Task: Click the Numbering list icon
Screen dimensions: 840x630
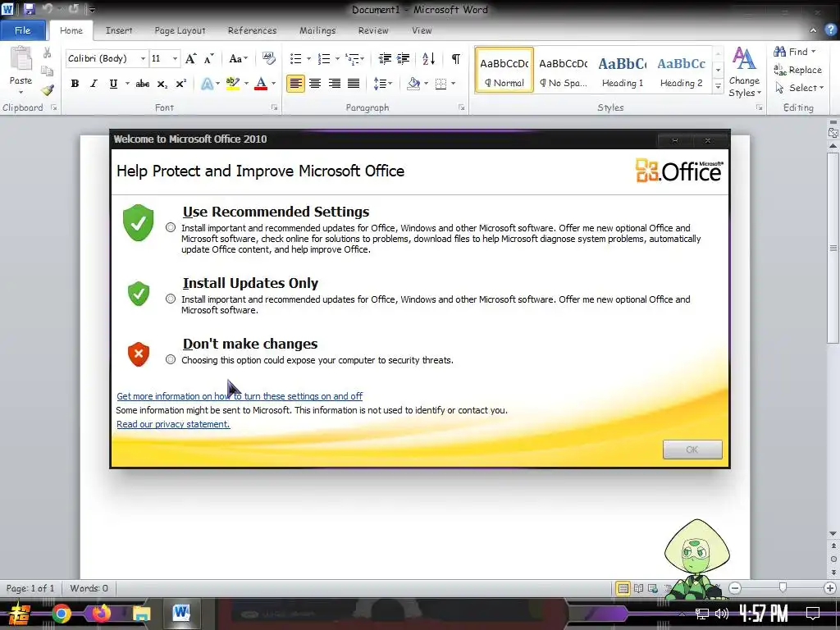Action: point(323,58)
